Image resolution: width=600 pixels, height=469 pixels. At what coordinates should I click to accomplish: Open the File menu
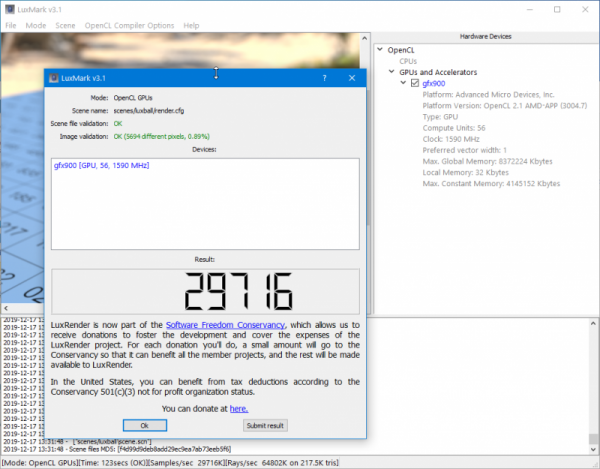[x=11, y=25]
